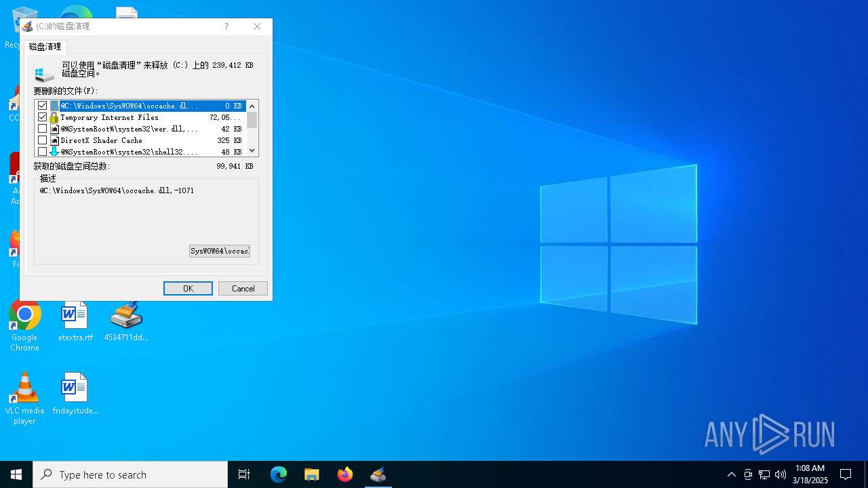Uncheck the occache.dll files checkbox

pos(43,106)
